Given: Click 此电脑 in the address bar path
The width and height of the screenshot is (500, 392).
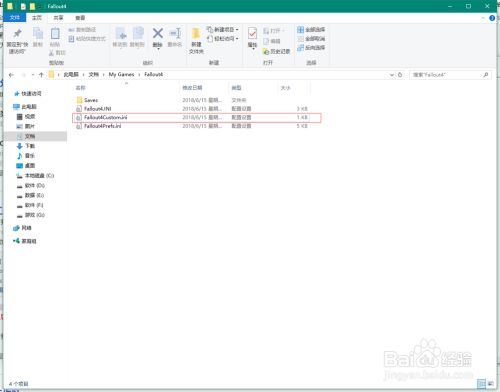Looking at the screenshot, I should pos(71,74).
